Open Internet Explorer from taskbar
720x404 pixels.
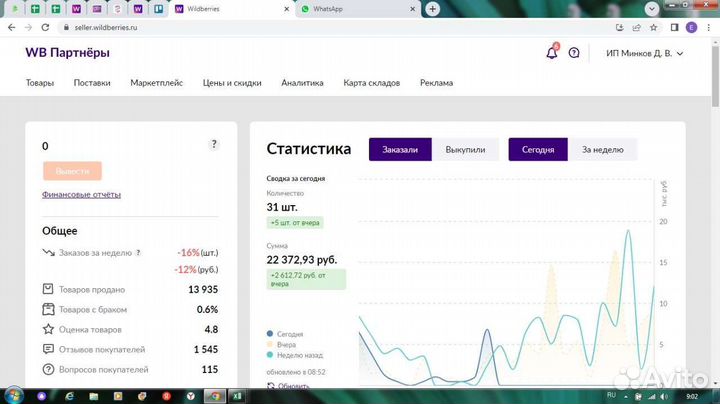click(x=69, y=396)
